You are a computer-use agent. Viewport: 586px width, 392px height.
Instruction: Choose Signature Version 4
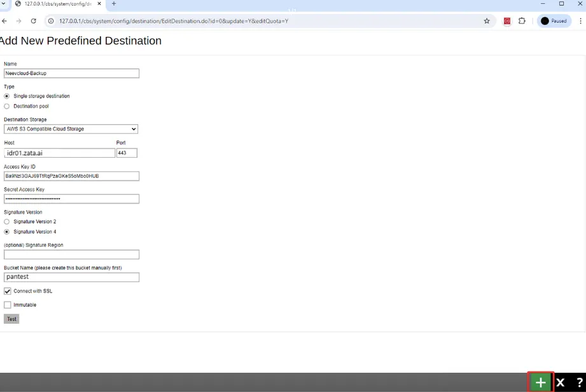point(7,232)
